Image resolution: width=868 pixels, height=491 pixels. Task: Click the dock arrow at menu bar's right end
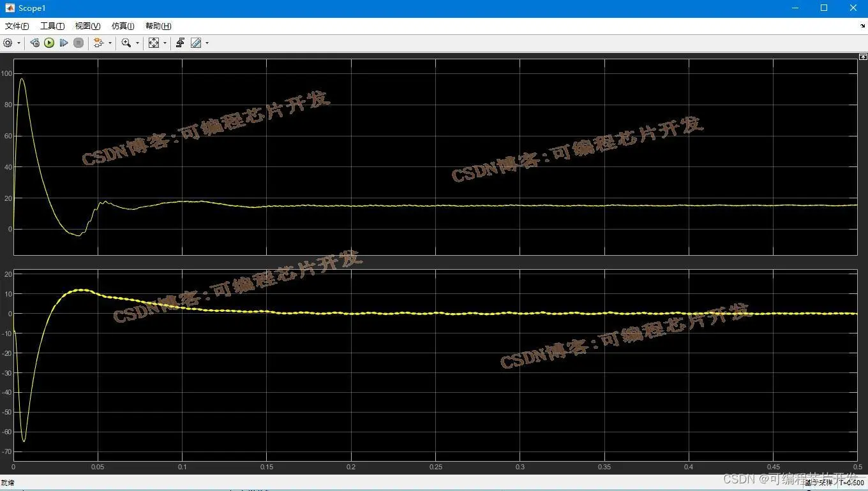(x=862, y=26)
